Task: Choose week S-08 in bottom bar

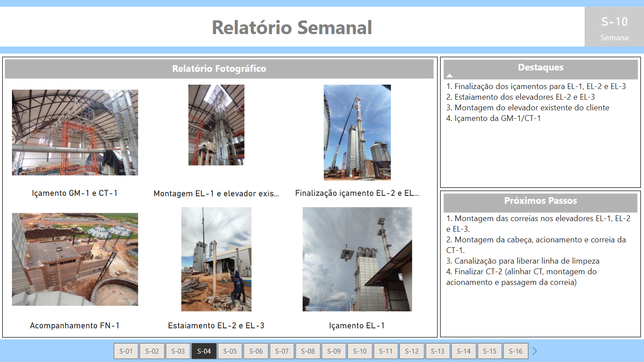Action: pos(308,351)
